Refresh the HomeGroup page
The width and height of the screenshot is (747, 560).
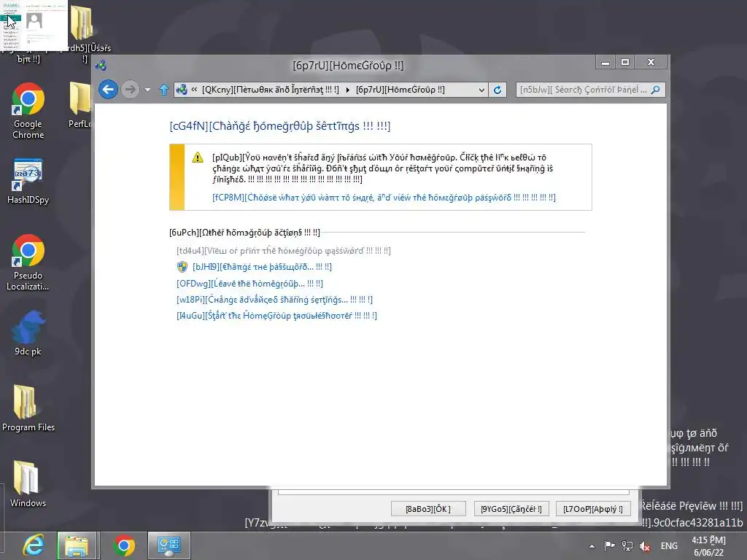(498, 90)
